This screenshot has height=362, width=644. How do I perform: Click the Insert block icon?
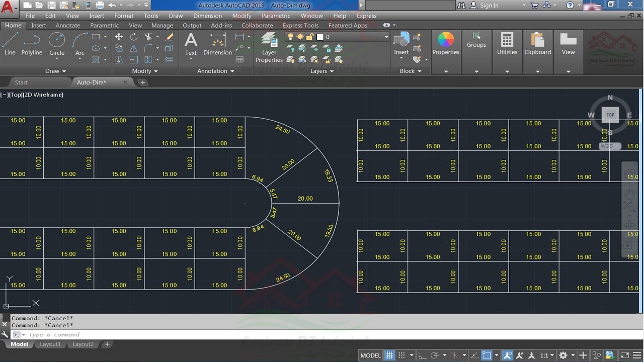(401, 44)
